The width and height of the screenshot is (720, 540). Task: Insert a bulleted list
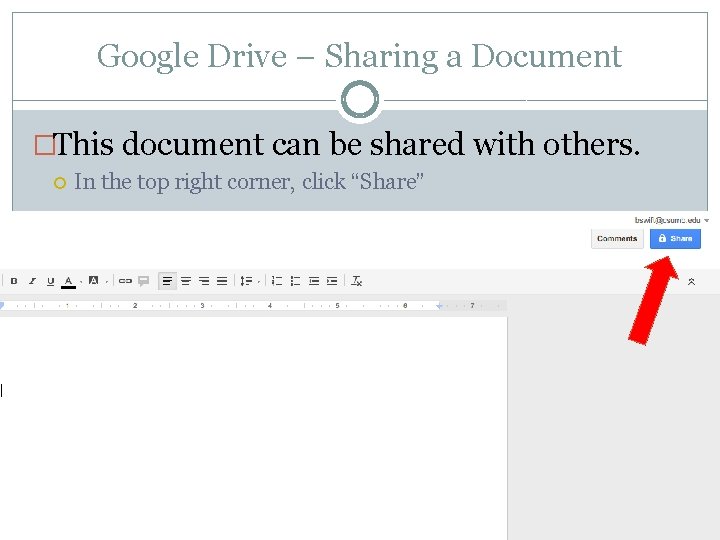coord(295,281)
